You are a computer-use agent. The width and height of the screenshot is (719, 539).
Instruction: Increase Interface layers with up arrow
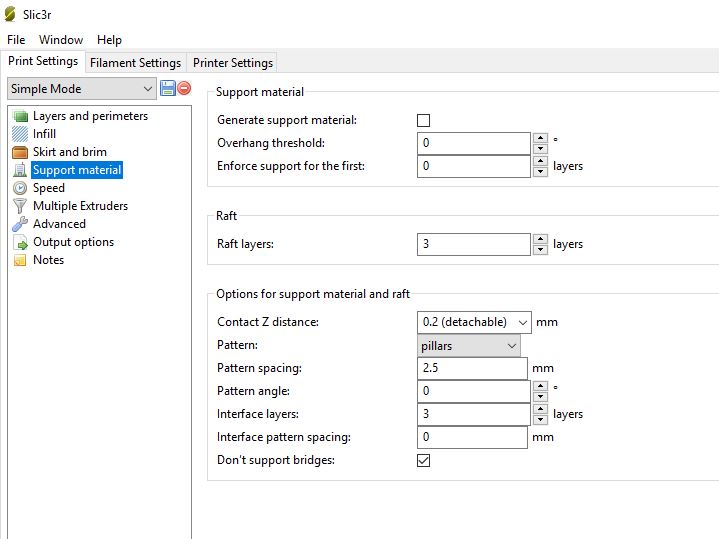(541, 409)
